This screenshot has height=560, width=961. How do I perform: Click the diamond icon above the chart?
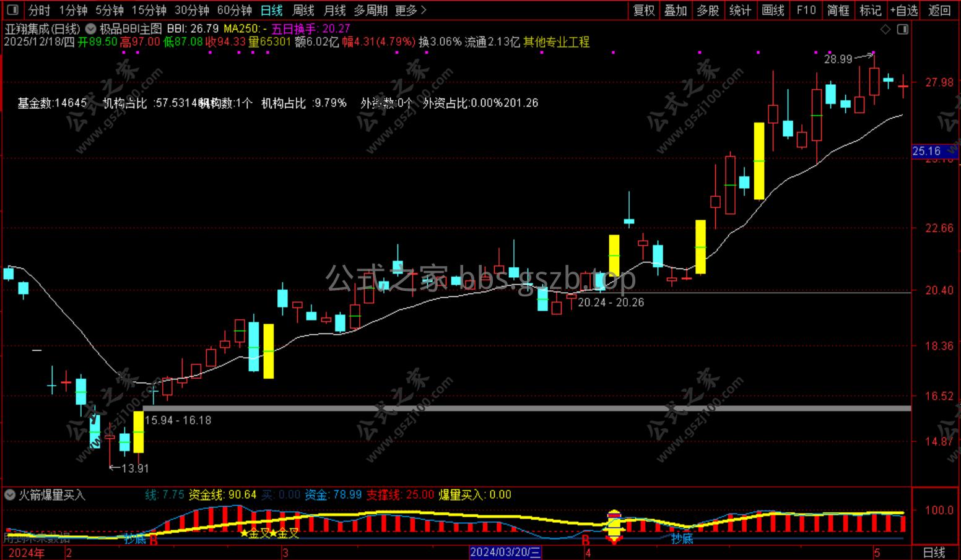tap(885, 29)
